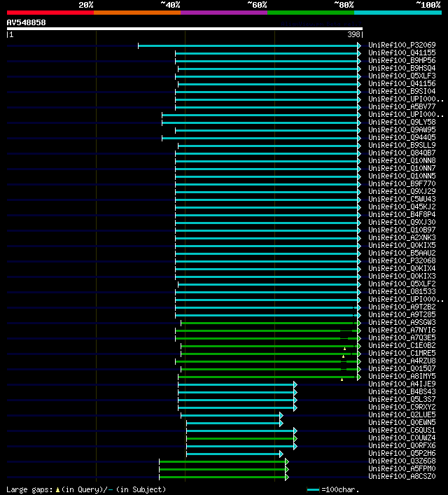Select label UniRef100_Q9LY58
The width and height of the screenshot is (448, 495).
tap(402, 122)
